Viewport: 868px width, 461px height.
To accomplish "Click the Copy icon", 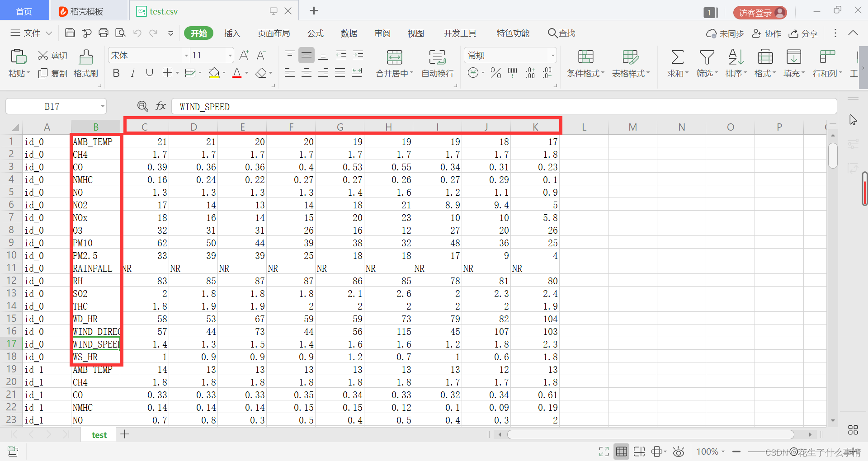I will (43, 73).
